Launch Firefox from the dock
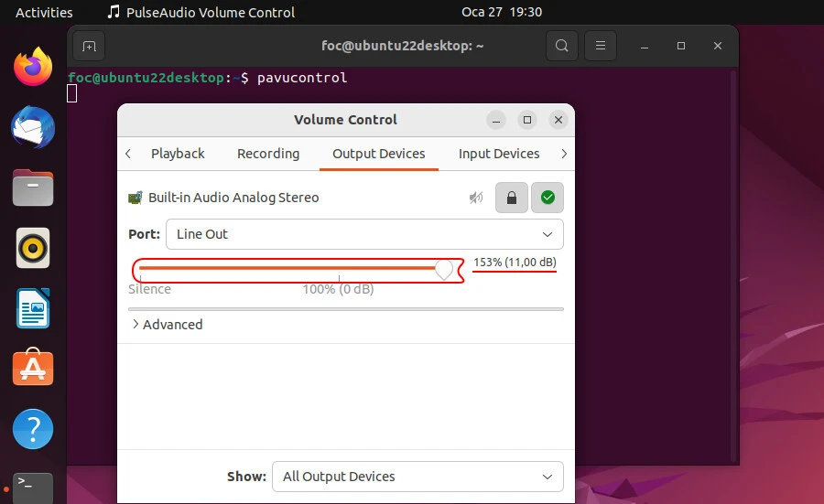Viewport: 824px width, 504px height. click(x=33, y=67)
